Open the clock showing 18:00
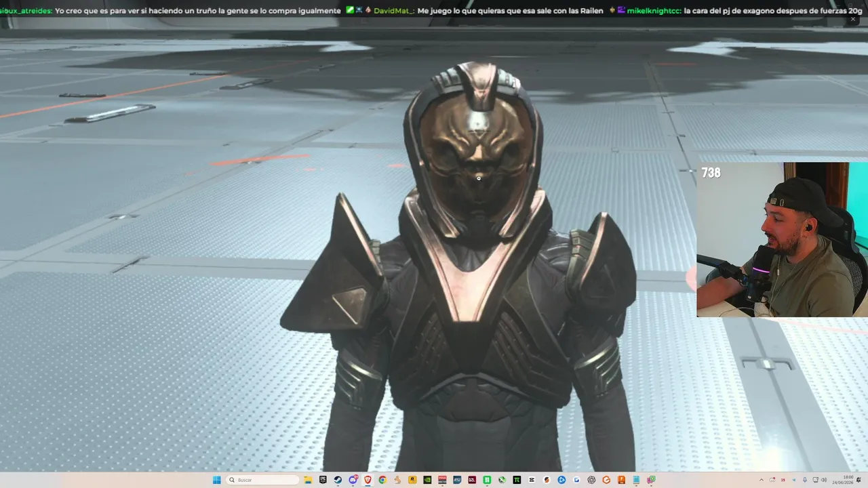The height and width of the screenshot is (488, 868). coord(843,480)
